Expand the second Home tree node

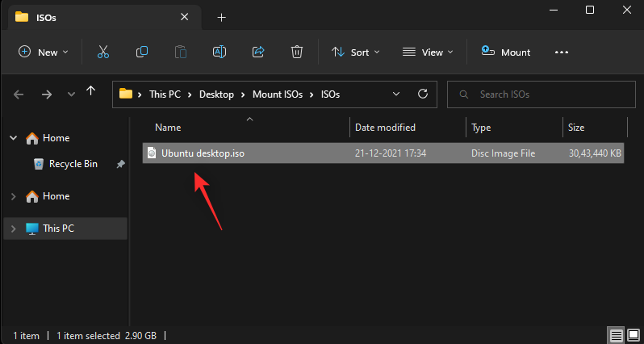pyautogui.click(x=14, y=196)
